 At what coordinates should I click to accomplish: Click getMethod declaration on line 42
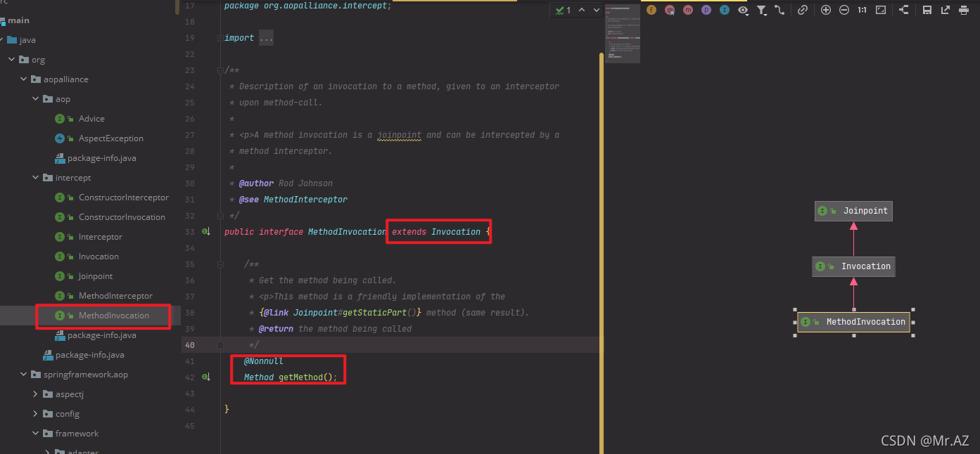(301, 377)
